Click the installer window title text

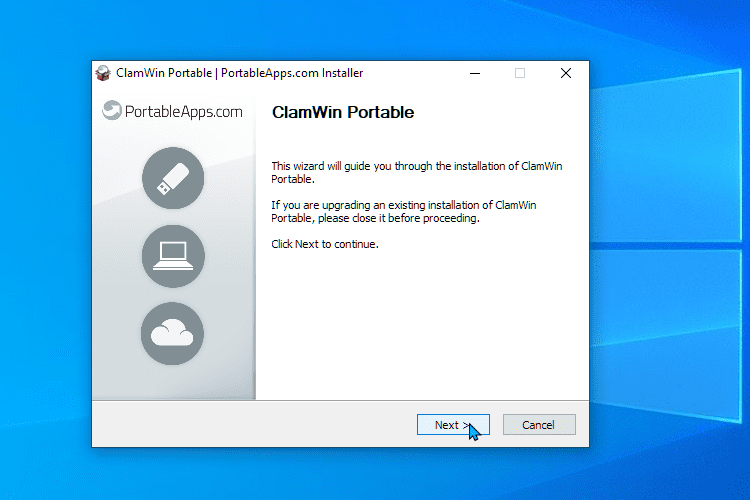coord(240,73)
